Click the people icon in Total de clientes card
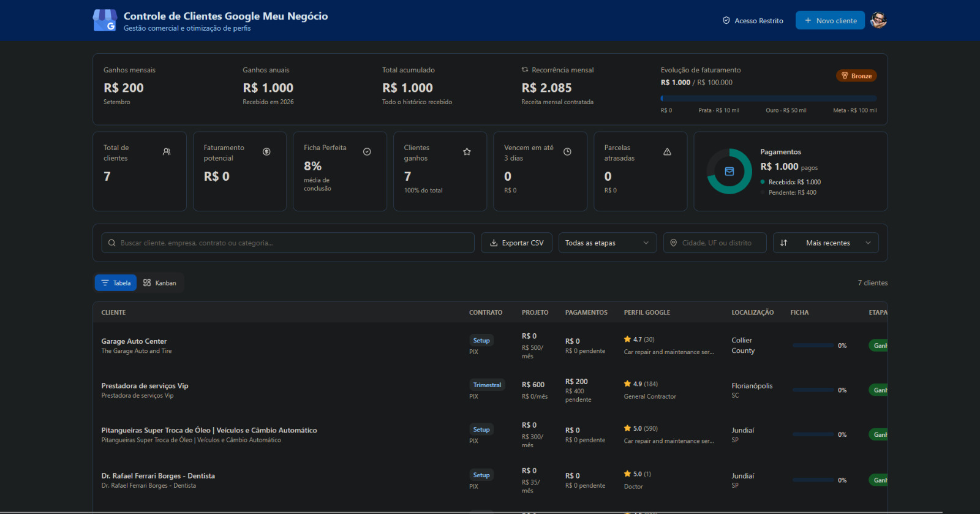This screenshot has width=980, height=514. pos(167,151)
